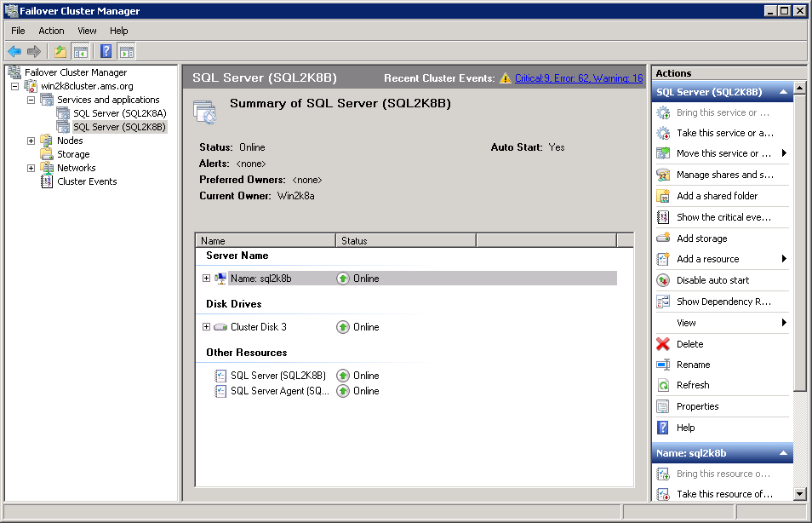Open Show the critical events action
Viewport: 812px width, 523px height.
tap(728, 217)
